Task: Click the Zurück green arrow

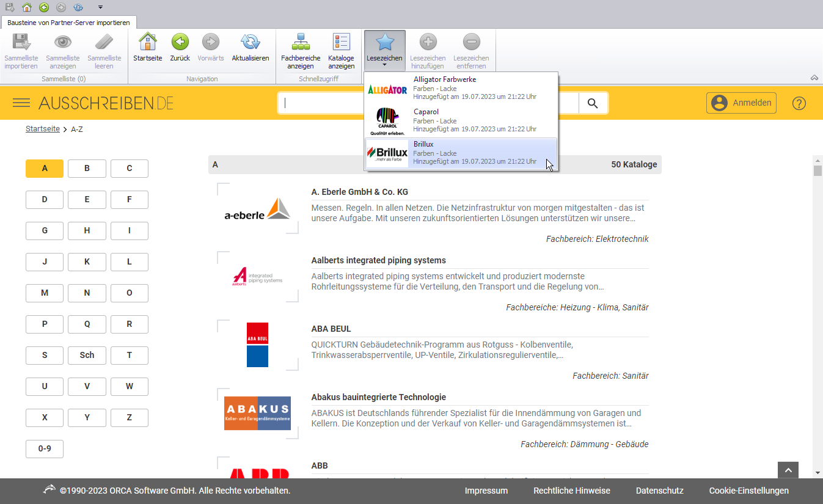Action: 180,42
